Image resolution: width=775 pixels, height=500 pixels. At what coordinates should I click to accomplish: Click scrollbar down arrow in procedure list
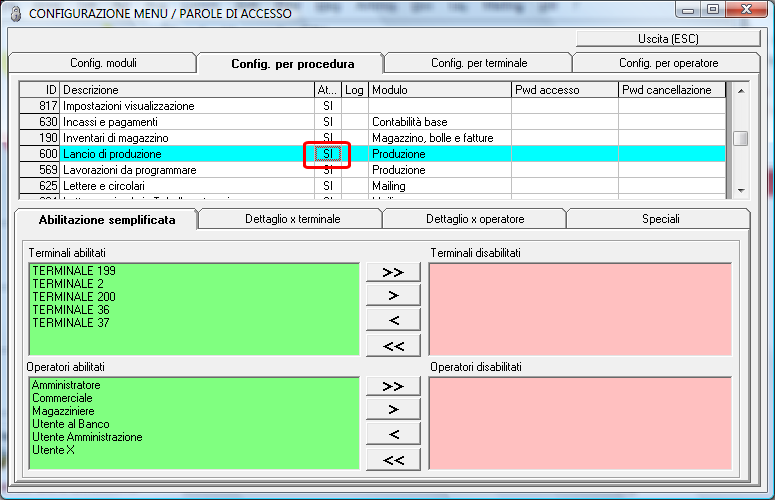[741, 190]
